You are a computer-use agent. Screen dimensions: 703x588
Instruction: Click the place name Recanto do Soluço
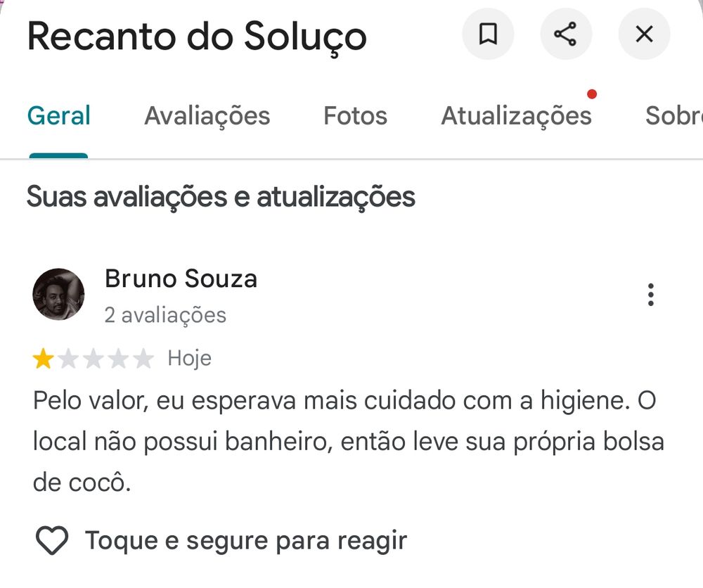pyautogui.click(x=195, y=37)
